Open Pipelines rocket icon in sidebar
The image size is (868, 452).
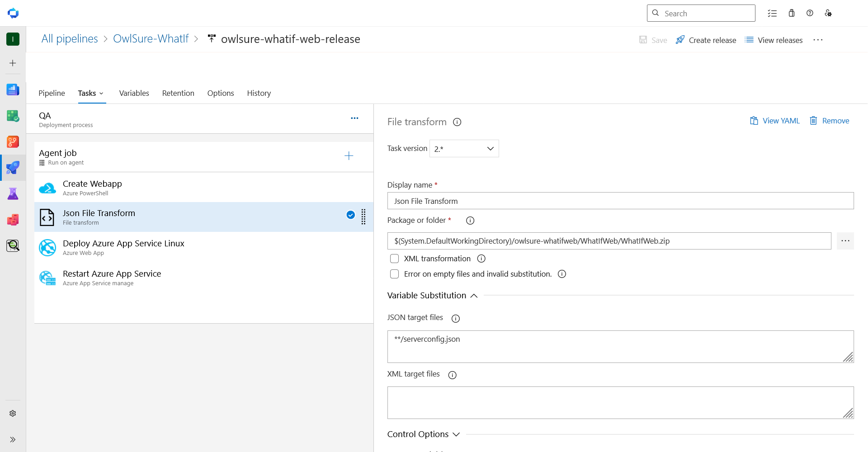pyautogui.click(x=13, y=168)
